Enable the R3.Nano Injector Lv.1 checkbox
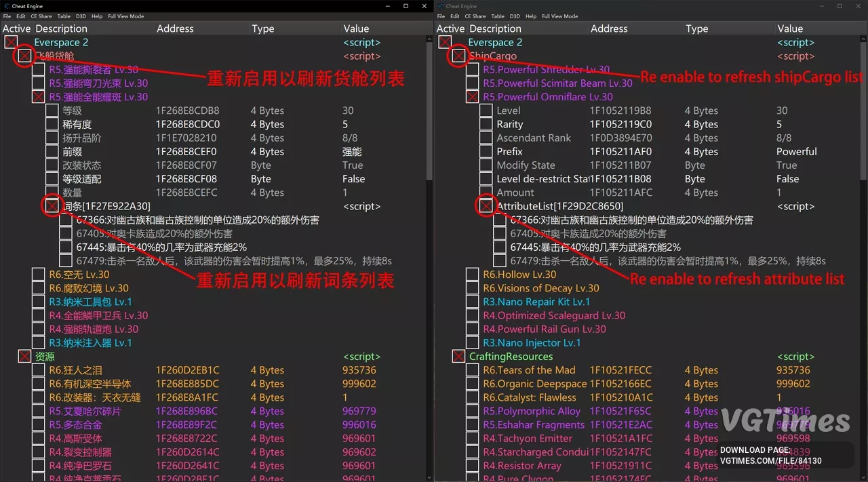Screen dimensions: 868x482 (x=472, y=343)
